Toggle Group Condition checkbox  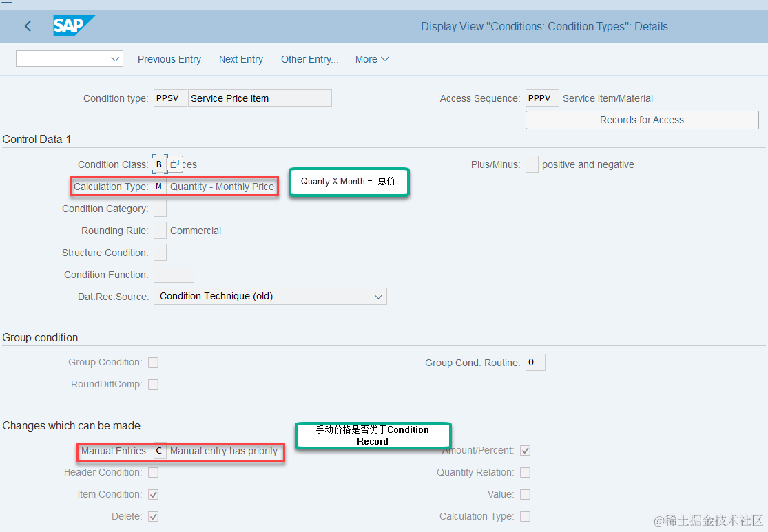(154, 362)
